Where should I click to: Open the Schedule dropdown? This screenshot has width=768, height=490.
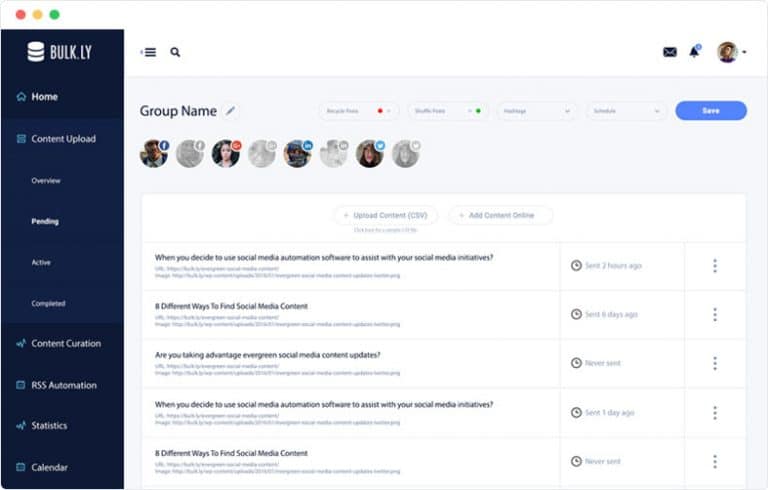(x=626, y=111)
